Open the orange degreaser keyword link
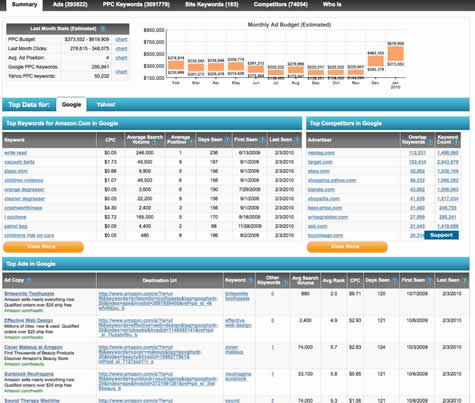This screenshot has height=403, width=475. (24, 190)
